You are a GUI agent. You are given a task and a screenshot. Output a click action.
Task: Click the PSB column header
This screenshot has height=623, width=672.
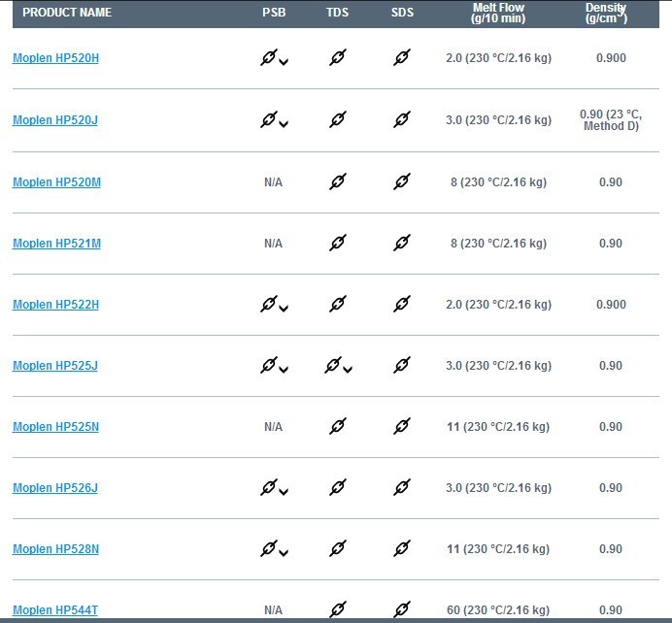[274, 13]
